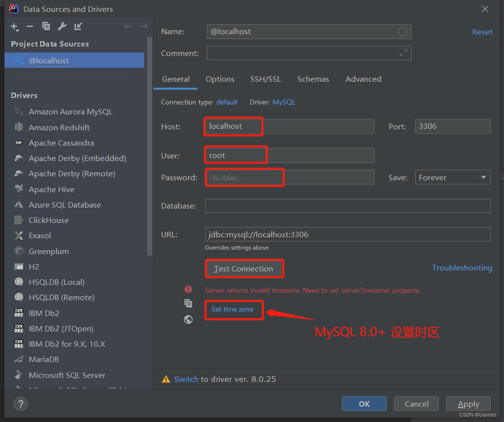Navigate back with left arrow
Viewport: 504px width, 422px height.
click(x=127, y=26)
